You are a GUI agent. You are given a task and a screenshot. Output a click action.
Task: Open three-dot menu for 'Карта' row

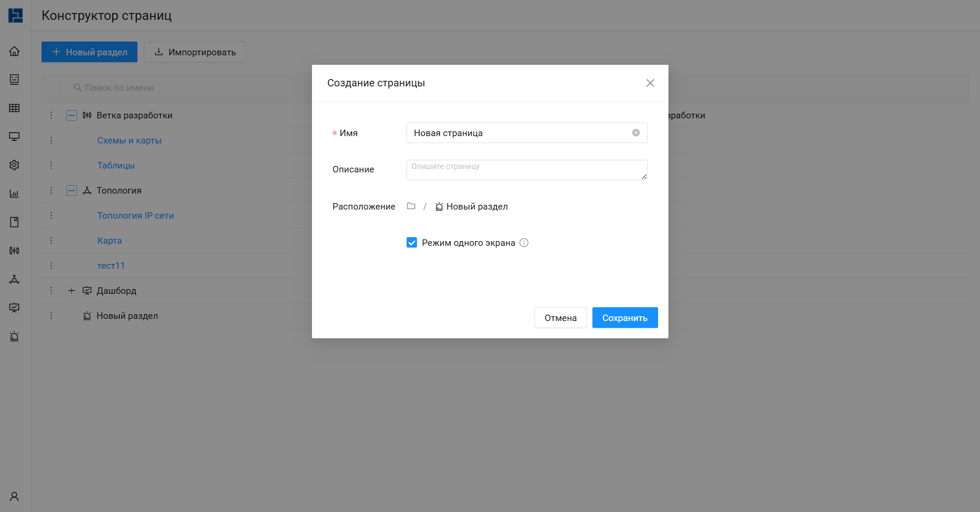click(x=51, y=241)
